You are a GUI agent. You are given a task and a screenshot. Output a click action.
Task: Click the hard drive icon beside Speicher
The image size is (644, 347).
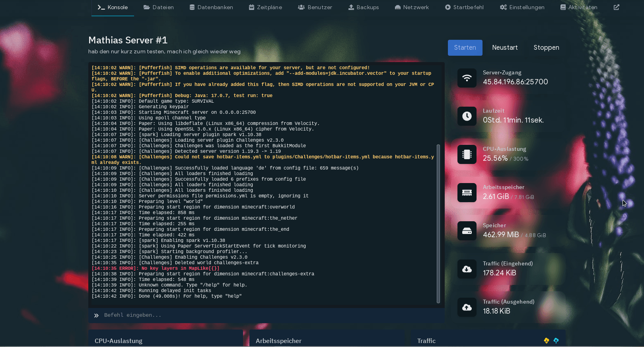467,231
